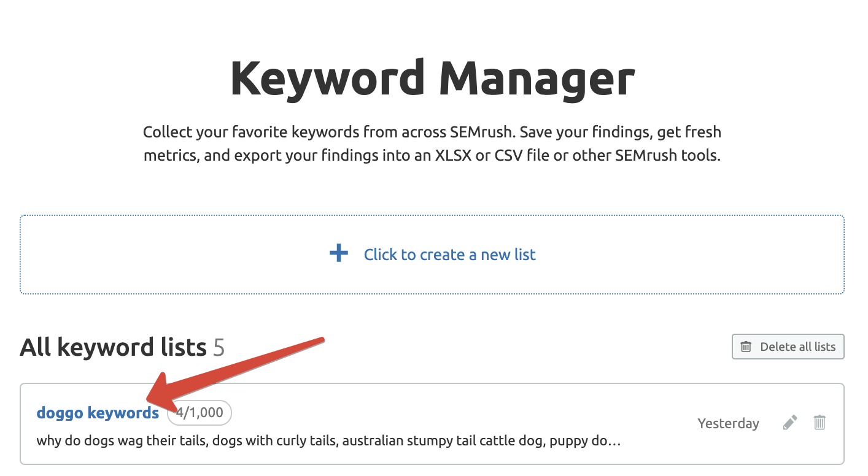868x476 pixels.
Task: Click the blue plus icon for new list
Action: (x=339, y=254)
